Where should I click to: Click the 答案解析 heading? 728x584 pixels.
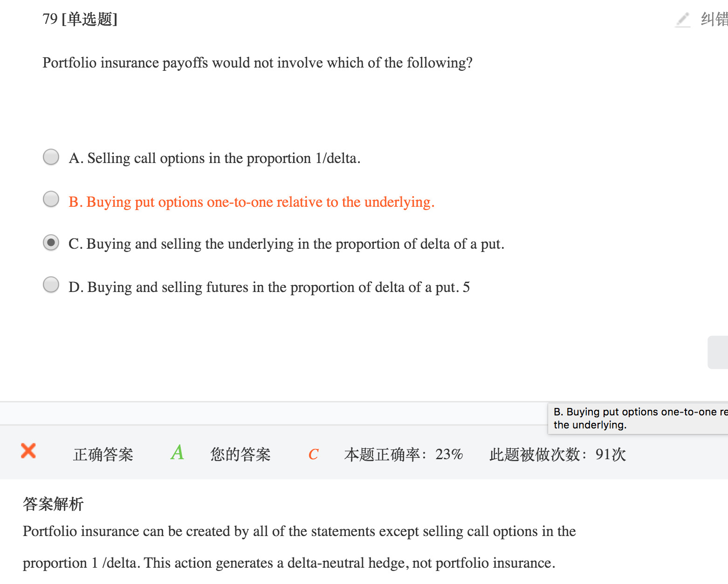click(53, 504)
